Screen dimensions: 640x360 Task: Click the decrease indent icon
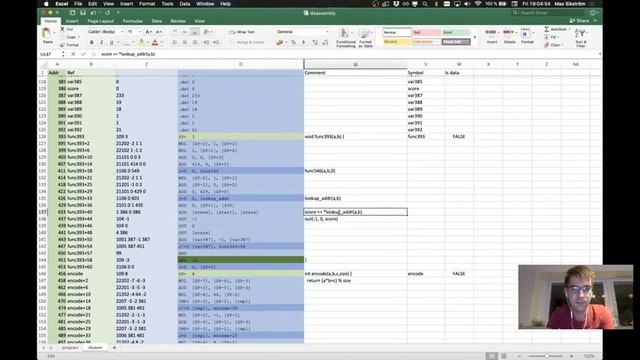pos(206,42)
